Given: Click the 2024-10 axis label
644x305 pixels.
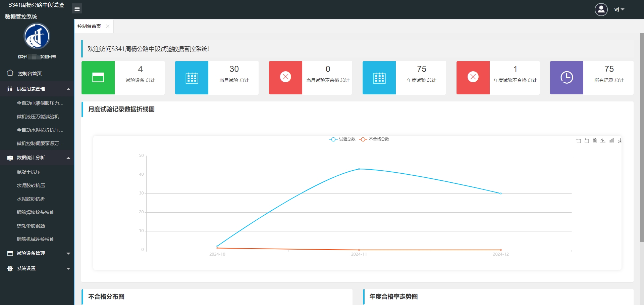Looking at the screenshot, I should pyautogui.click(x=217, y=254).
